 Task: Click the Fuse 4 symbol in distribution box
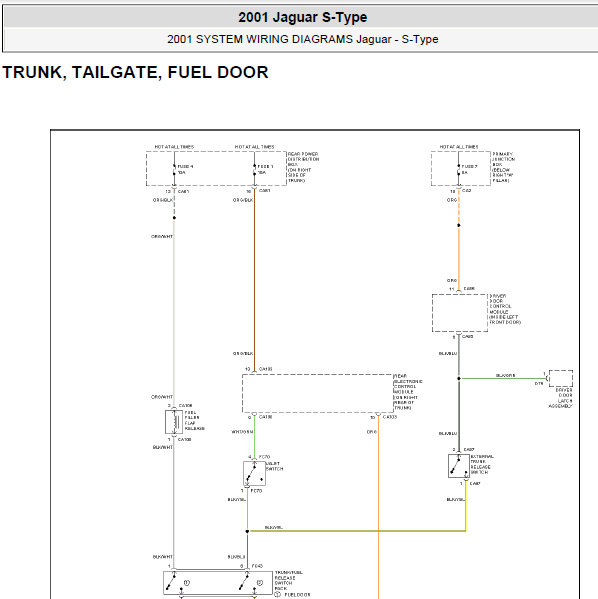pyautogui.click(x=174, y=170)
